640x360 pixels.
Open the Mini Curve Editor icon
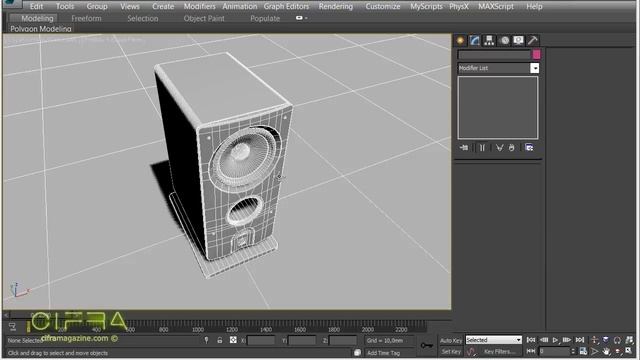pos(12,326)
